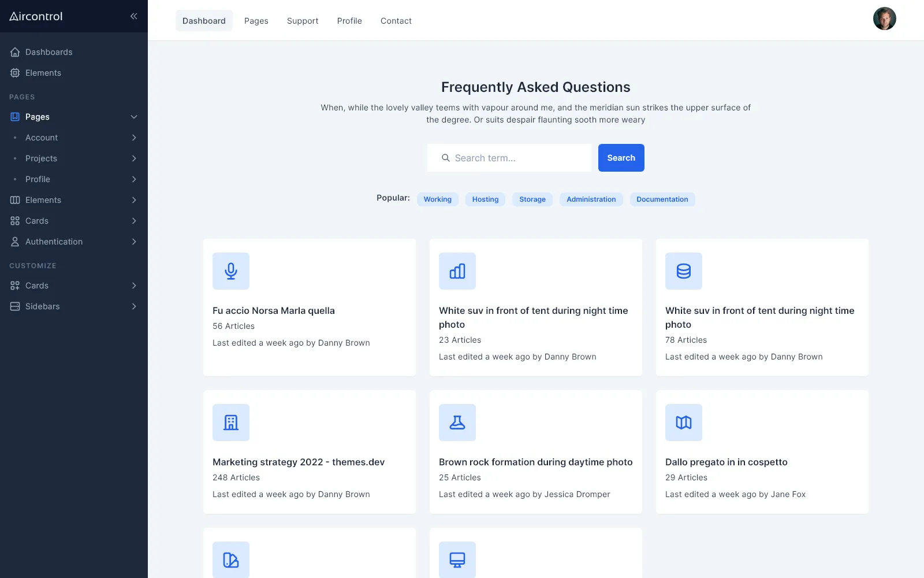This screenshot has height=578, width=924.
Task: Select the Dashboard top nav tab
Action: (x=204, y=21)
